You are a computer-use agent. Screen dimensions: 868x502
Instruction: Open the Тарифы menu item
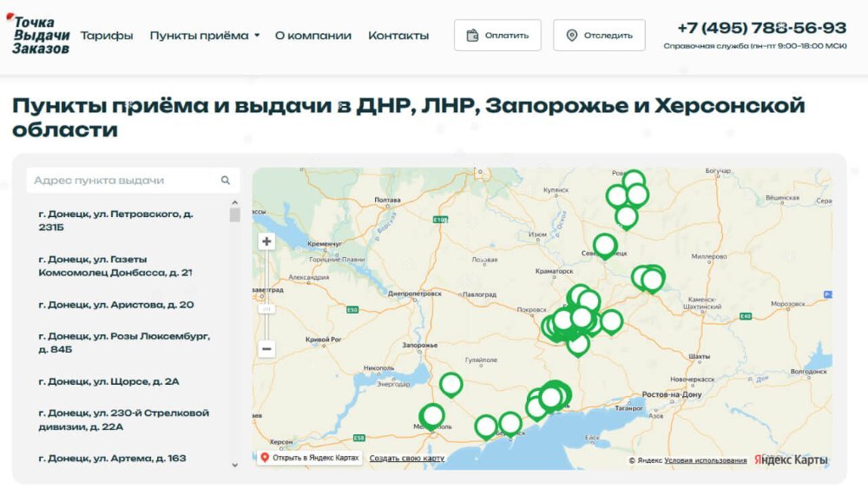pyautogui.click(x=107, y=36)
